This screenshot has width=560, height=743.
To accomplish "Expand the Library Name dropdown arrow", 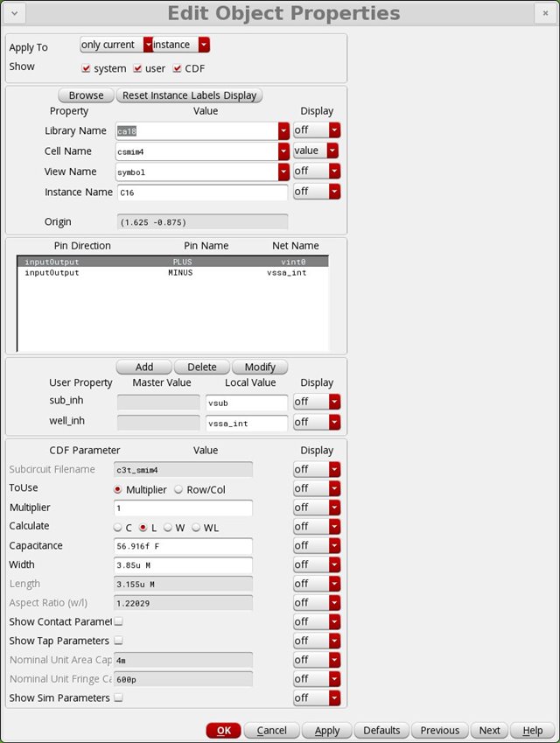I will 283,130.
